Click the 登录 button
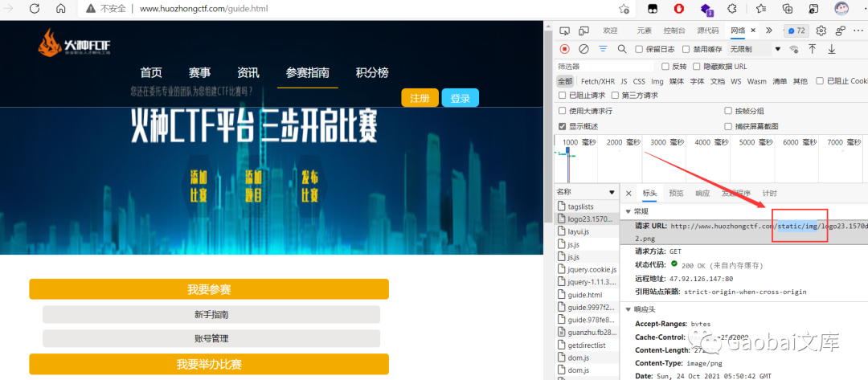The height and width of the screenshot is (380, 868). click(x=460, y=98)
